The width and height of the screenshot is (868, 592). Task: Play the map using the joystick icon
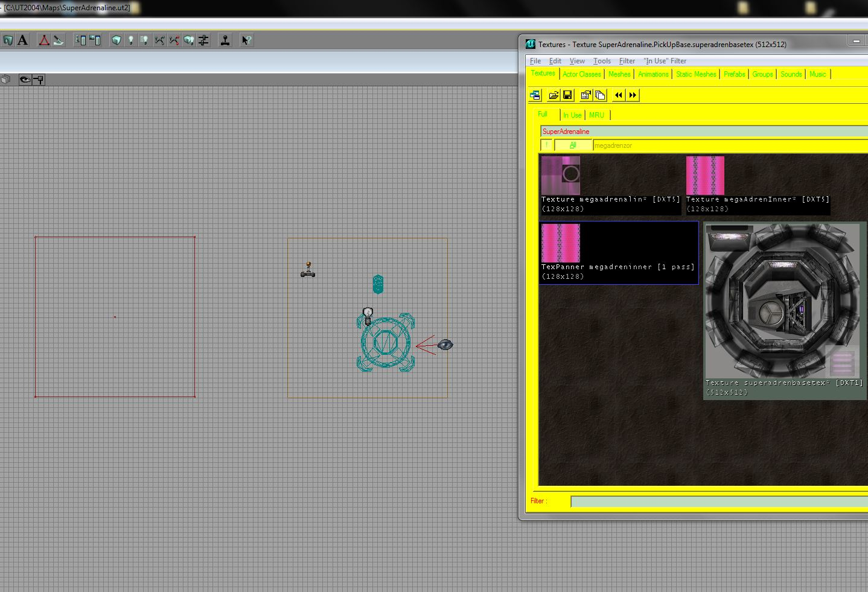[x=225, y=40]
